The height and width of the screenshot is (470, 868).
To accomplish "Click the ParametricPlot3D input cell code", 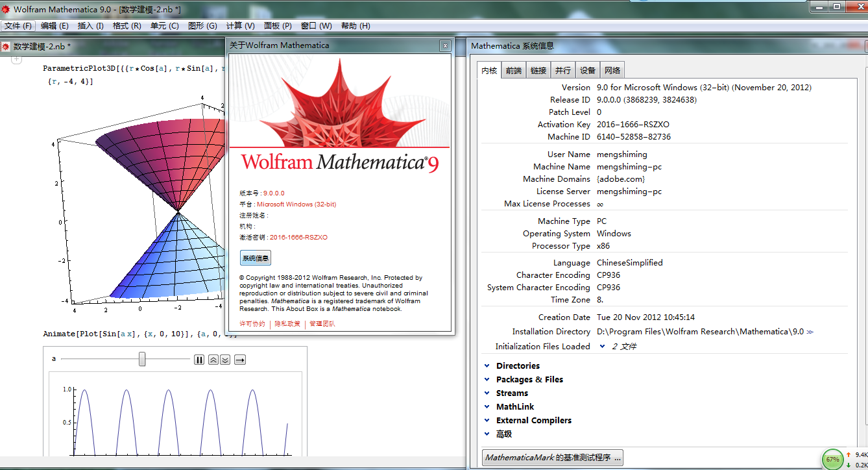I will 134,75.
